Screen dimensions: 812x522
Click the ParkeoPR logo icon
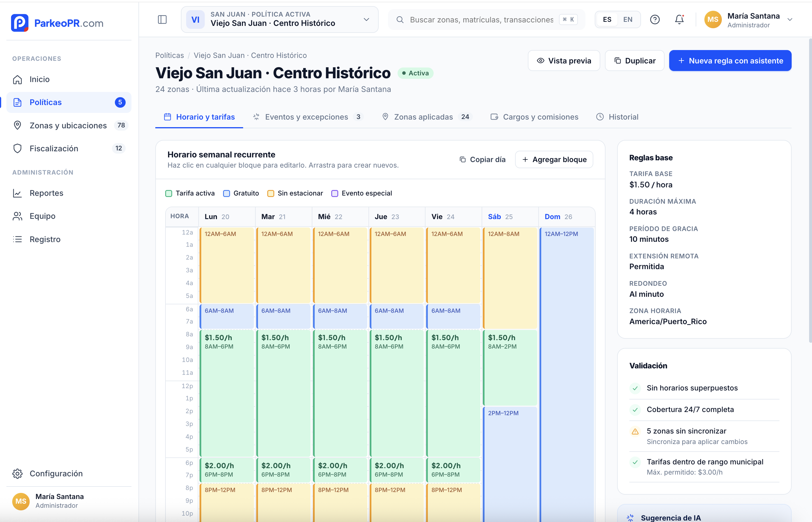(x=20, y=23)
